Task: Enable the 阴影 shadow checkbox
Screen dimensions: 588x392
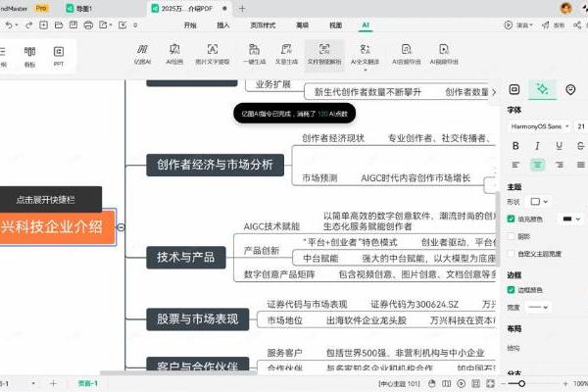Action: click(x=511, y=236)
